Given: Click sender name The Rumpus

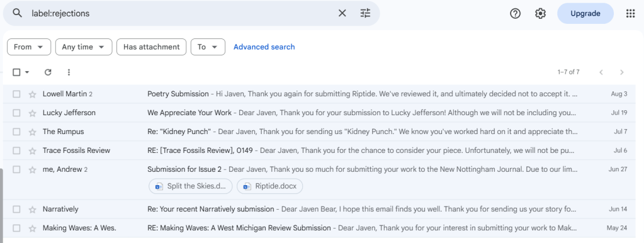Looking at the screenshot, I should coord(63,132).
